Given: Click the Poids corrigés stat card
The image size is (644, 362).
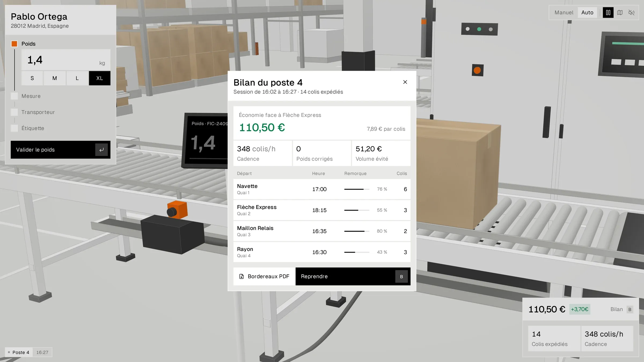Looking at the screenshot, I should [x=322, y=153].
